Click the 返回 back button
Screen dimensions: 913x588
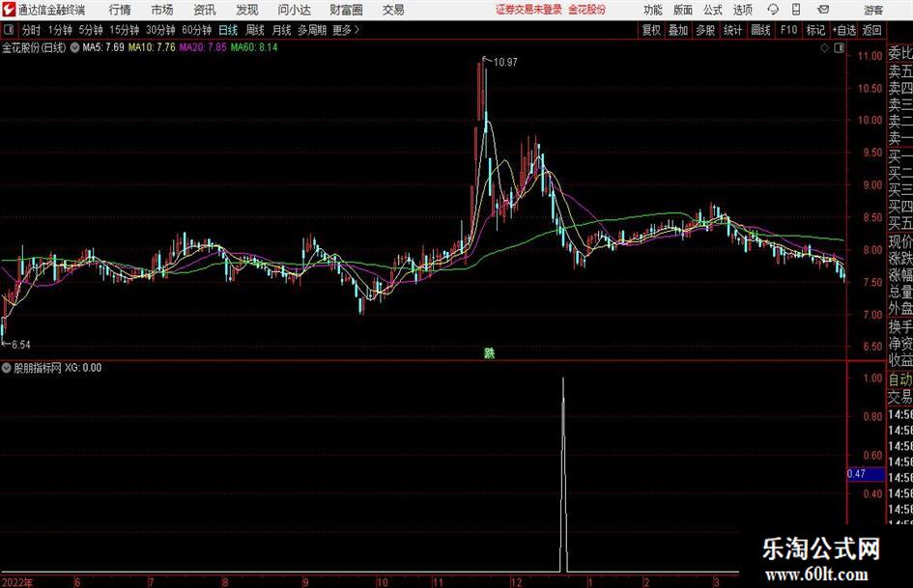(871, 30)
